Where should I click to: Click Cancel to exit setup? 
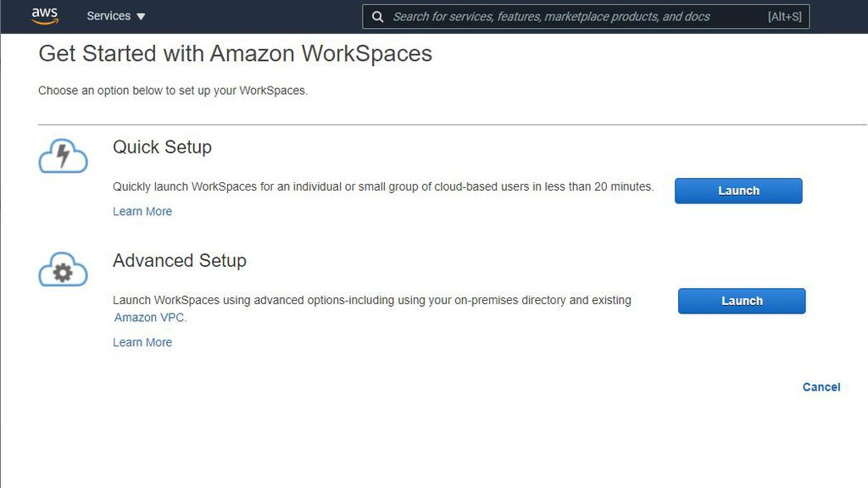tap(821, 386)
